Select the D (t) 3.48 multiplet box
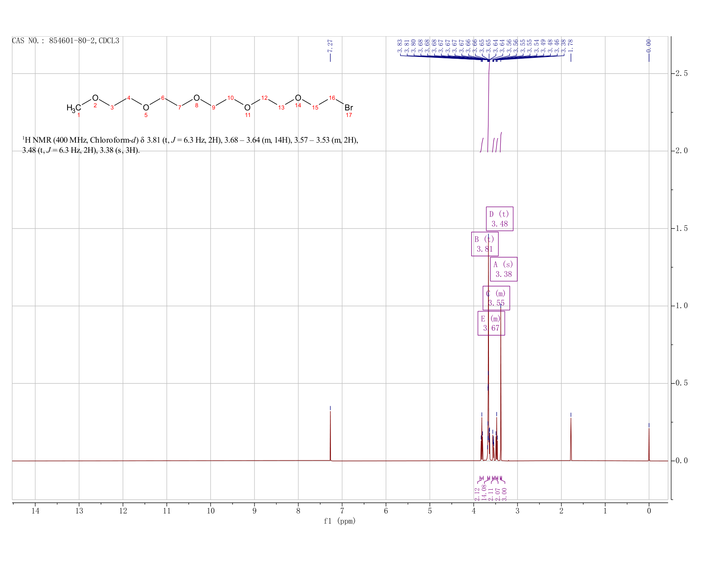 pyautogui.click(x=499, y=219)
